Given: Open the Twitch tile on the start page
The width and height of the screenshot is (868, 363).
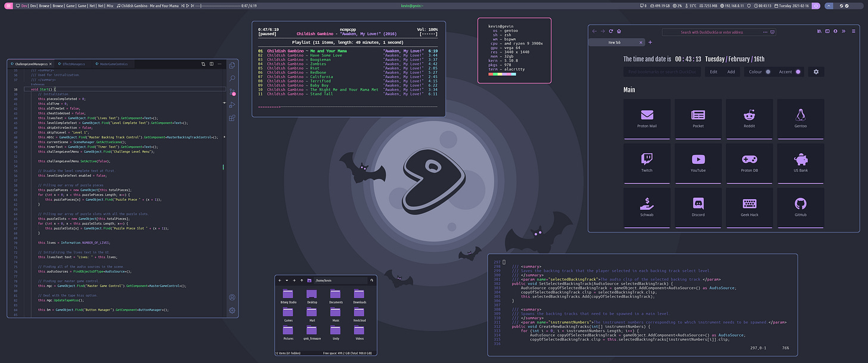Looking at the screenshot, I should pos(647,162).
